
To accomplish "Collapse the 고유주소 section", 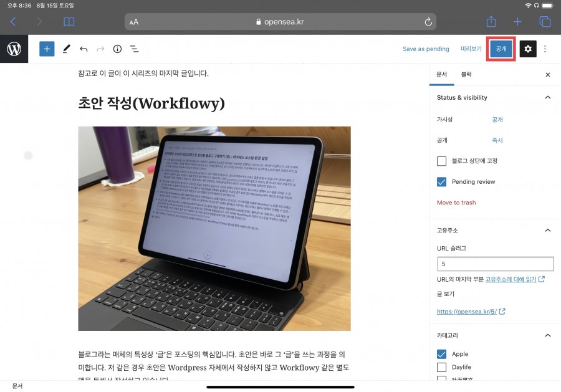I will pos(495,230).
